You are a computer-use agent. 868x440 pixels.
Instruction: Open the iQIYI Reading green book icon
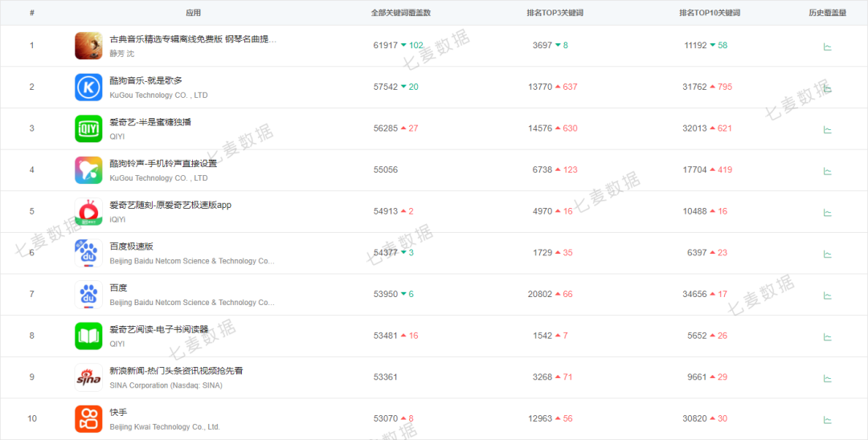pyautogui.click(x=88, y=336)
